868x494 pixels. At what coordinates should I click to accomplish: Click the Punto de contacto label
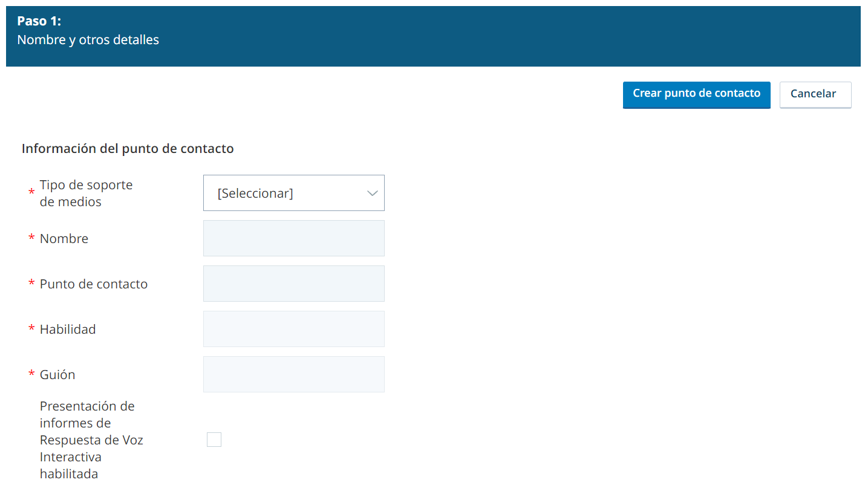point(94,284)
